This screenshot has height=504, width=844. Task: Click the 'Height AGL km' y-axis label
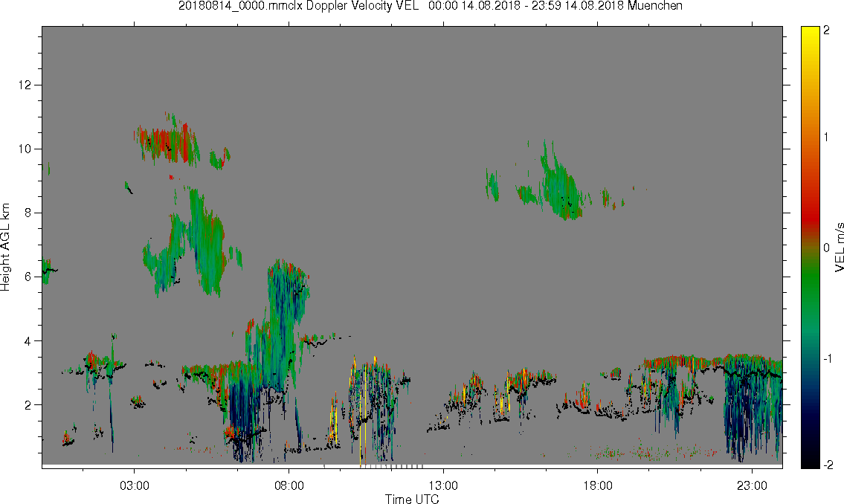point(5,248)
